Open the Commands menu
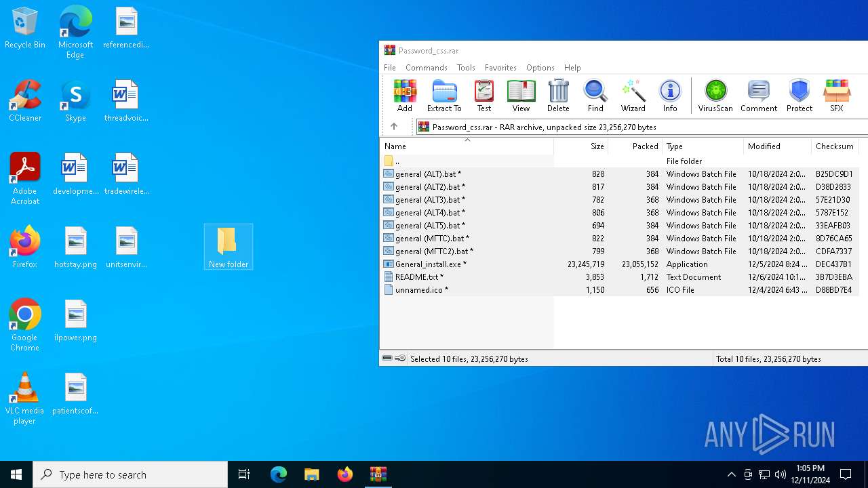Viewport: 868px width, 488px height. click(427, 68)
